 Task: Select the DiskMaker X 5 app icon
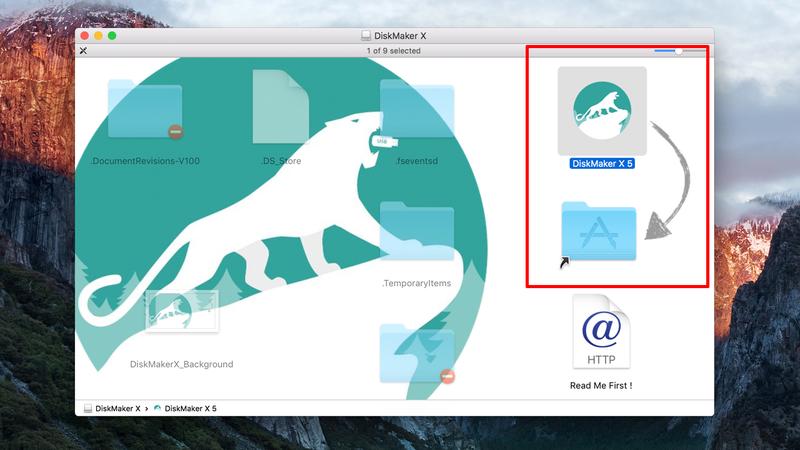602,111
